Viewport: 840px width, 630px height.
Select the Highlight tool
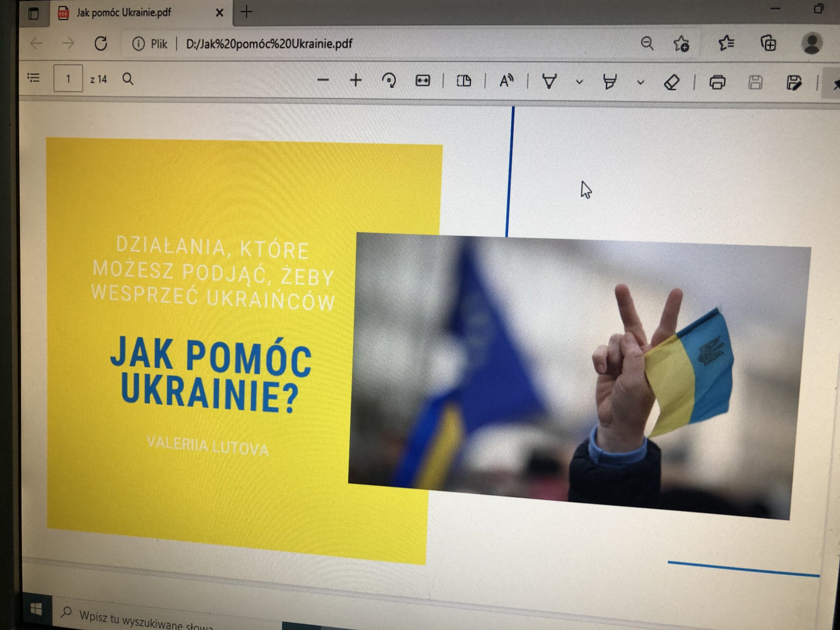(610, 82)
